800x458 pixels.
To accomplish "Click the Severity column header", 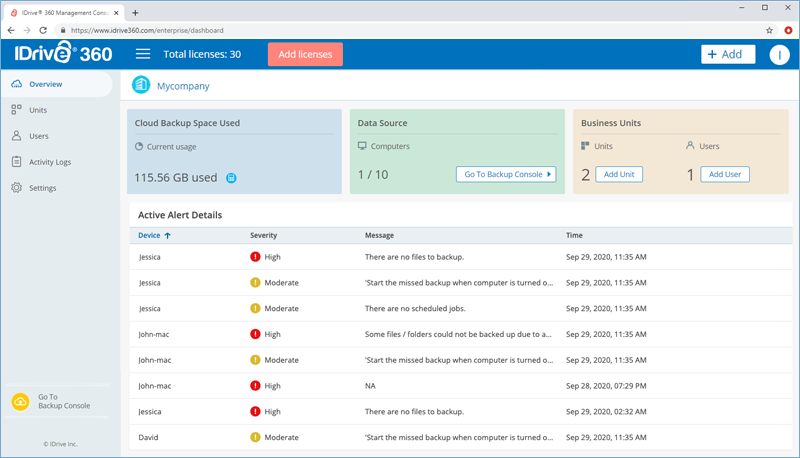I will (x=263, y=236).
